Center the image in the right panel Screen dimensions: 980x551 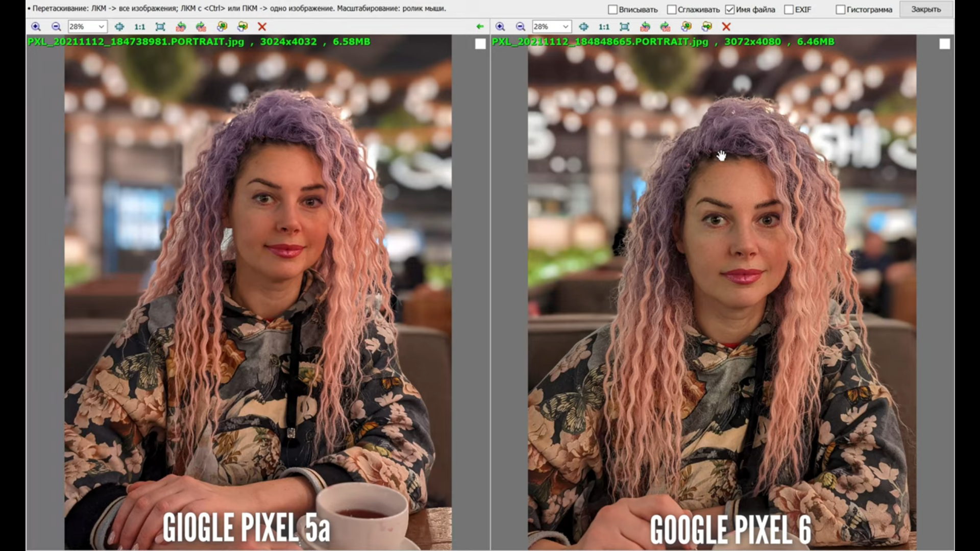(583, 27)
